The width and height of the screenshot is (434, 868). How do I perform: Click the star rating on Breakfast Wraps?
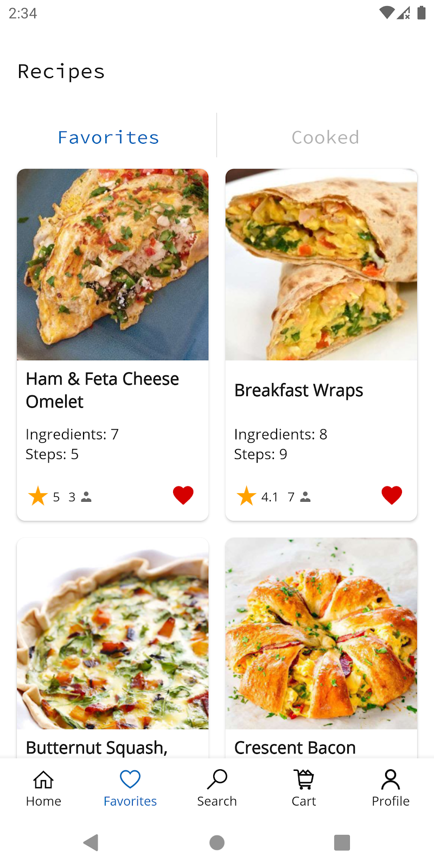point(246,496)
